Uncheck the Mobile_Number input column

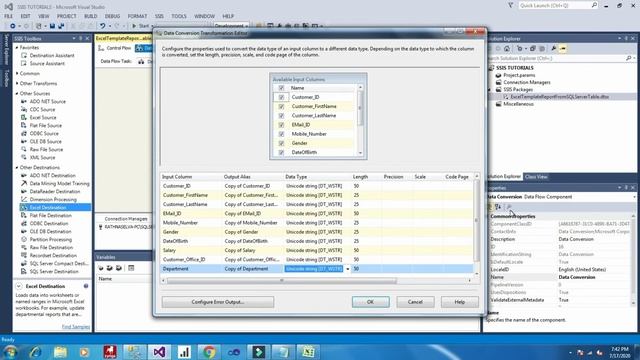281,134
